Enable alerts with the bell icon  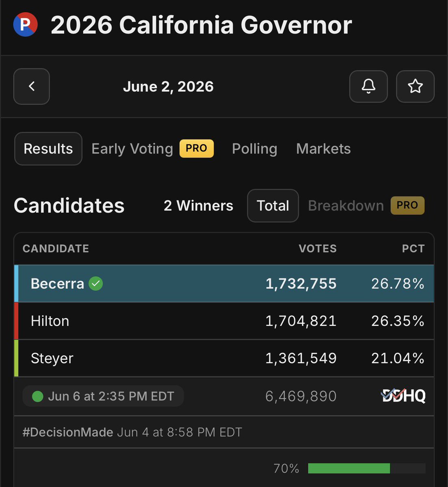368,86
